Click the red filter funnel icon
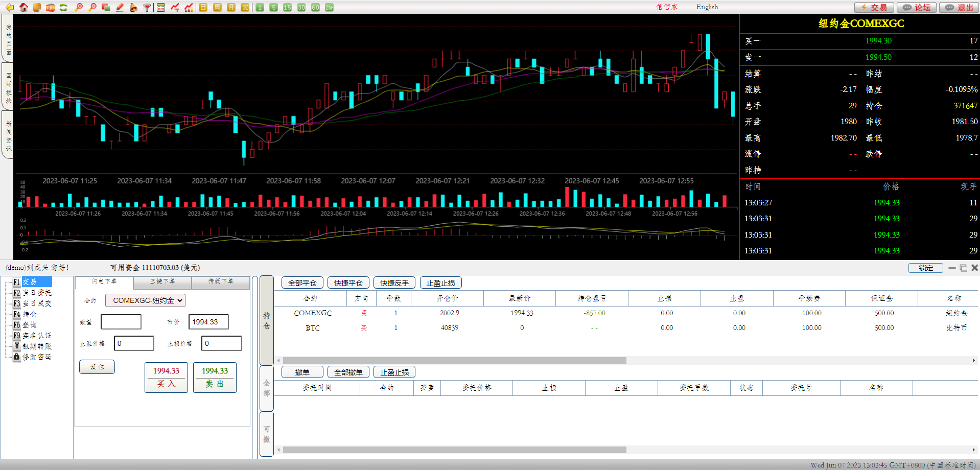Image resolution: width=980 pixels, height=470 pixels. coord(147,7)
